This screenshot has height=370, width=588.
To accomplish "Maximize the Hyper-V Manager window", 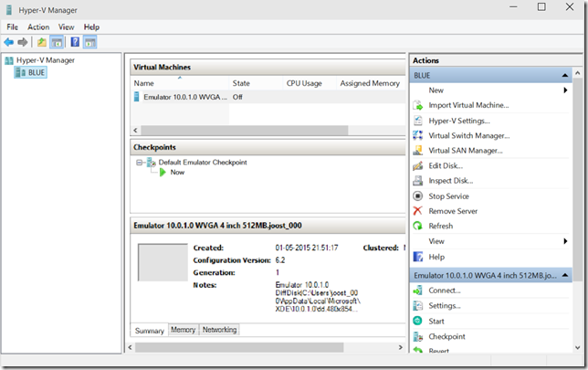I will click(541, 6).
